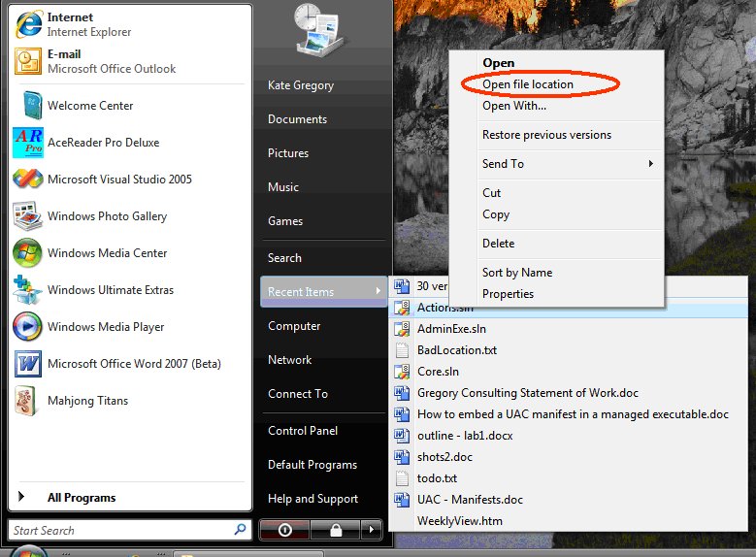
Task: Click the Gregory Consulting Statement document icon
Action: click(x=402, y=393)
